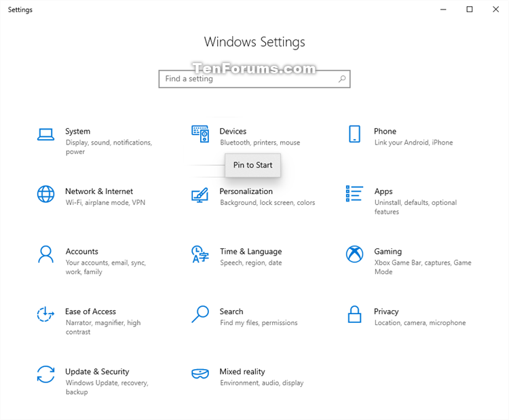Click 'Narrator, magnifier, high contrast' description
Screen dimensions: 509x420
tap(103, 327)
